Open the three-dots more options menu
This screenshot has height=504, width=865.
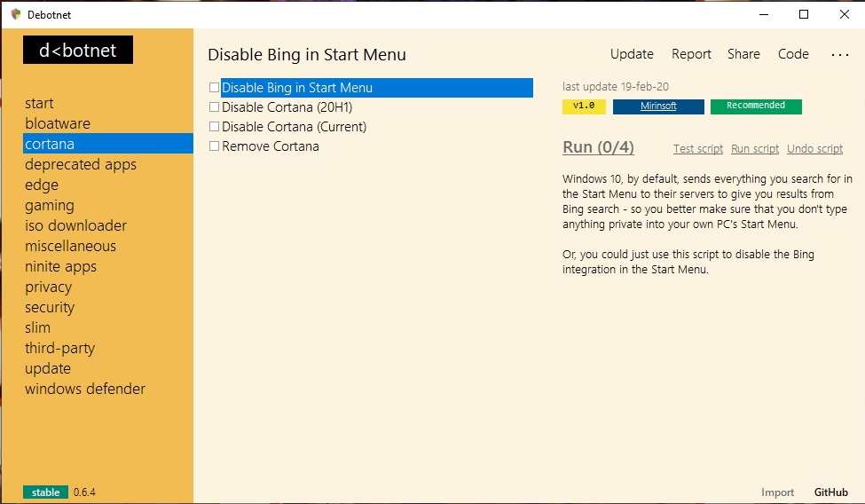(839, 55)
